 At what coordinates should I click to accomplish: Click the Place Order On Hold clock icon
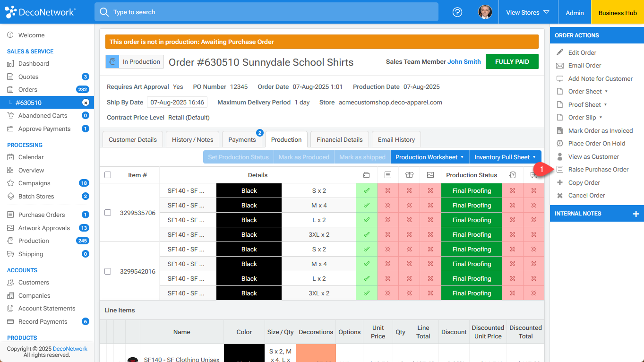click(x=564, y=143)
